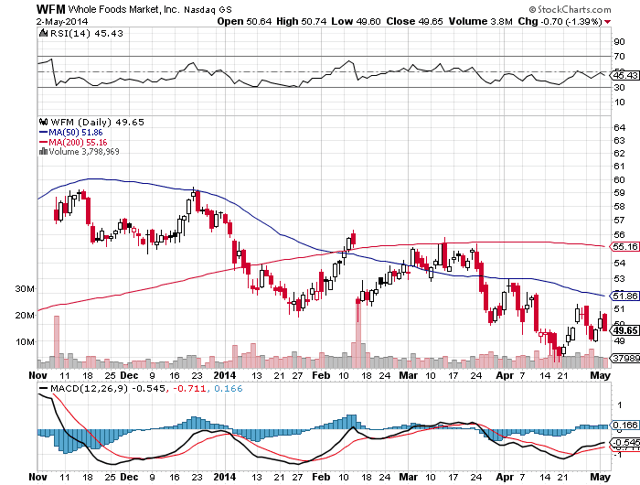The image size is (640, 485).
Task: Click the WFM (Daily) candlestick legend icon
Action: tap(43, 122)
